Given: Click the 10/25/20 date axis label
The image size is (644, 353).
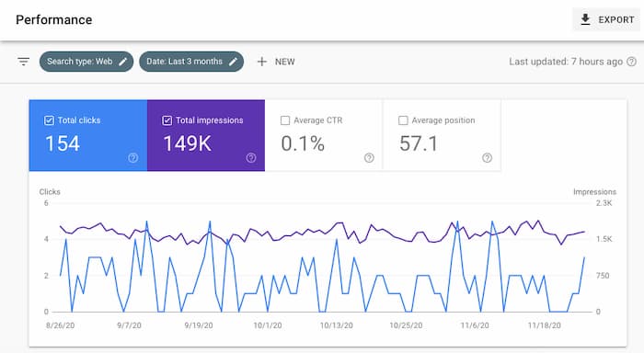Looking at the screenshot, I should 406,325.
